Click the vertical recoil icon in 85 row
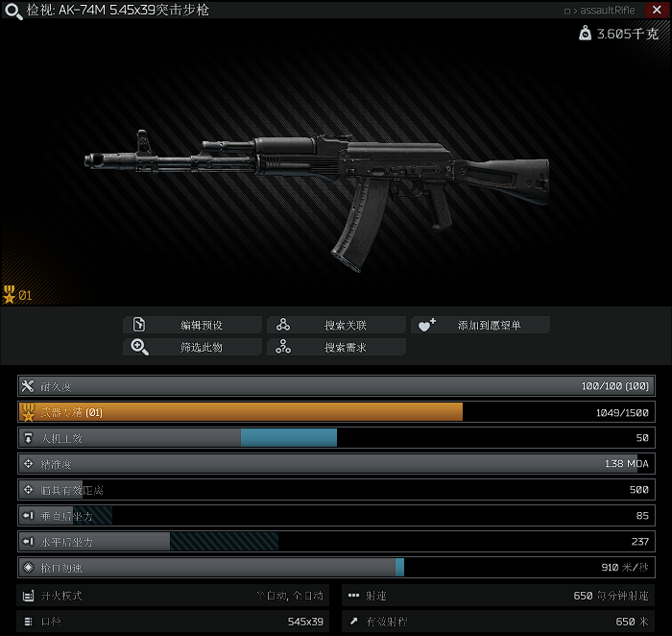The image size is (672, 636). click(28, 516)
